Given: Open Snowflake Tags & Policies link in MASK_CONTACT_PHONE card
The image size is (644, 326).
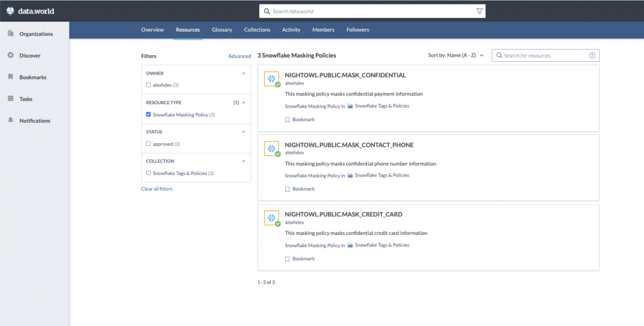Looking at the screenshot, I should click(382, 176).
